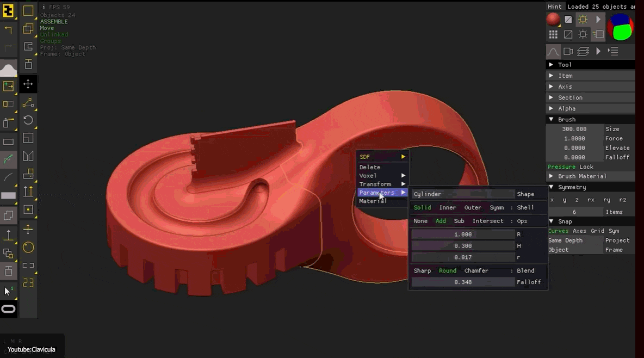The width and height of the screenshot is (644, 358).
Task: Expand the Brush Material section
Action: 591,176
